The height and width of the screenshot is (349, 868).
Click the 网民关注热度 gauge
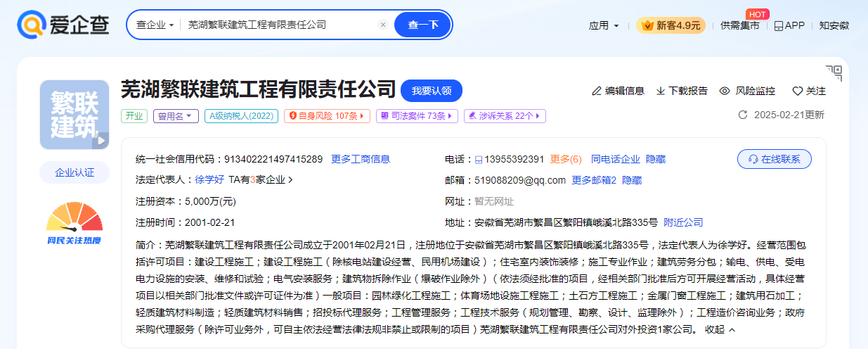[x=75, y=223]
